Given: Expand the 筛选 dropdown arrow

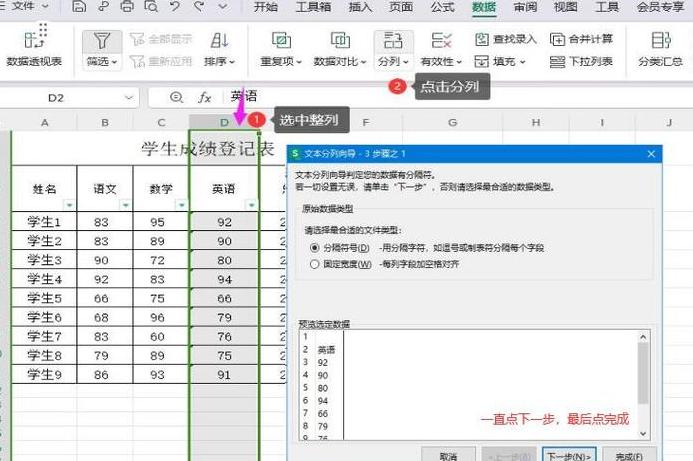Looking at the screenshot, I should [x=114, y=62].
